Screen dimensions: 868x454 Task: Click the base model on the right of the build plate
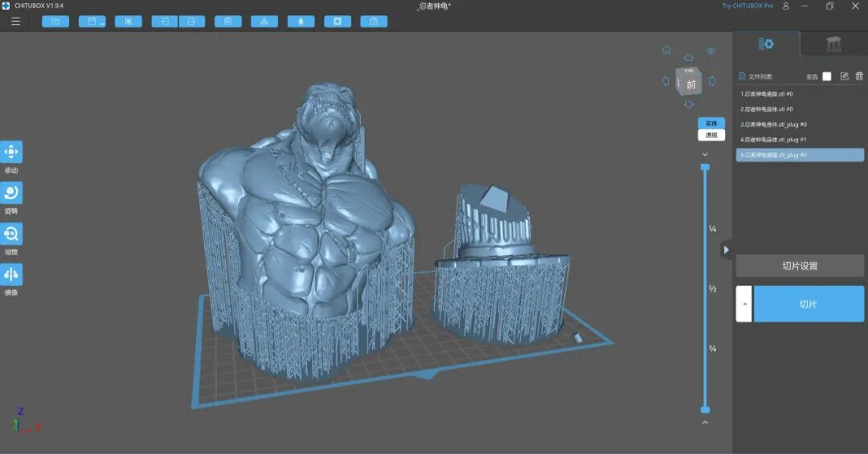[501, 266]
